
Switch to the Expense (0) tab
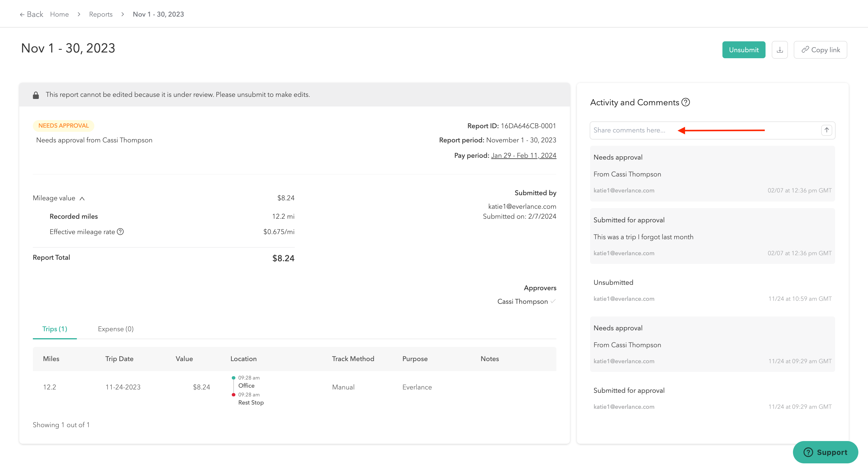115,329
